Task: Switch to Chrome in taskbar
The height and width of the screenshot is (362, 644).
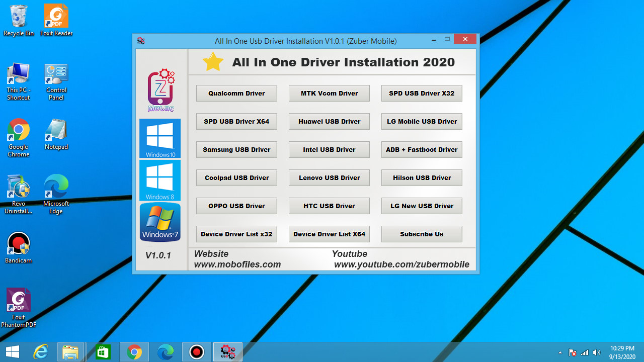Action: pos(134,352)
